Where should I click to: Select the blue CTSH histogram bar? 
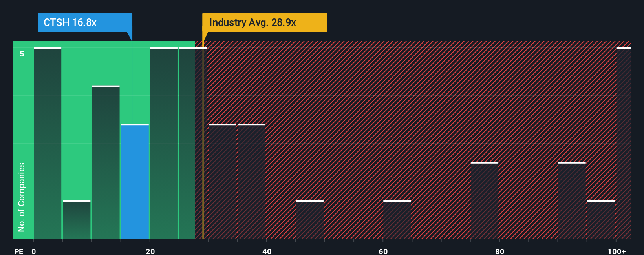pos(135,181)
